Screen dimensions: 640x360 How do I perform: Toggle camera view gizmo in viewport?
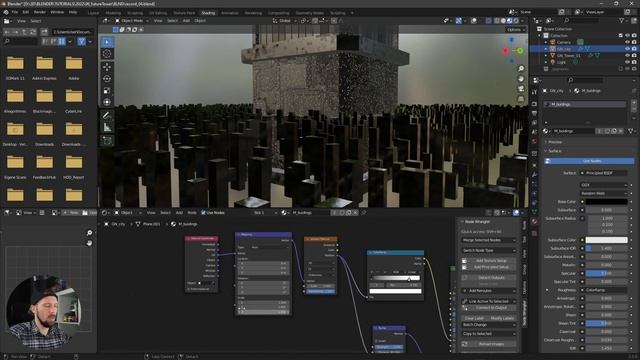[x=521, y=89]
